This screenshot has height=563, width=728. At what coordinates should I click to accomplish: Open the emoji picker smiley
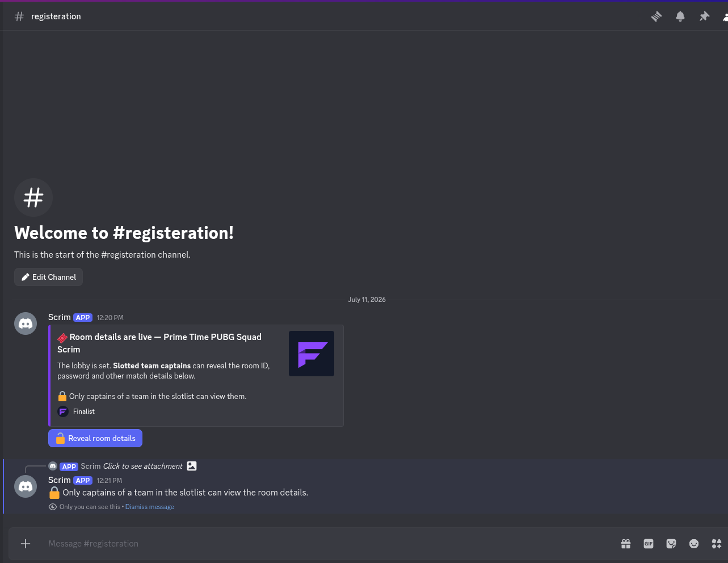point(694,544)
